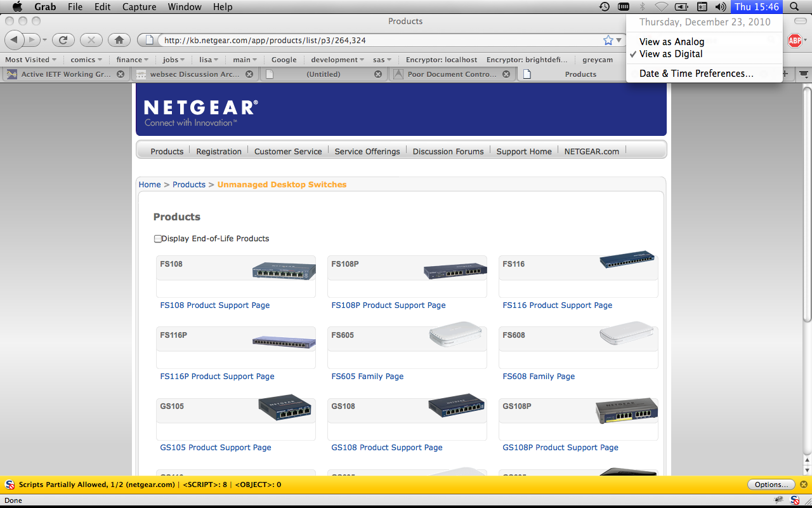
Task: Click the Google bookmark
Action: pyautogui.click(x=284, y=60)
